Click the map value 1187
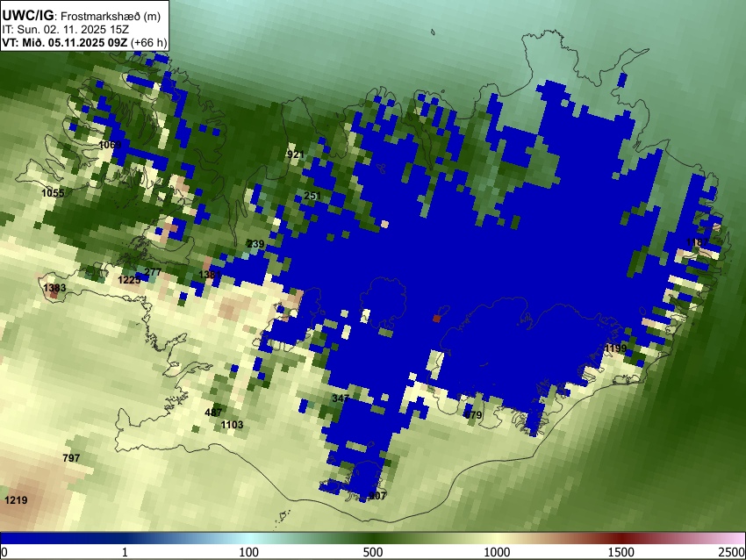746x560 pixels. pyautogui.click(x=698, y=242)
